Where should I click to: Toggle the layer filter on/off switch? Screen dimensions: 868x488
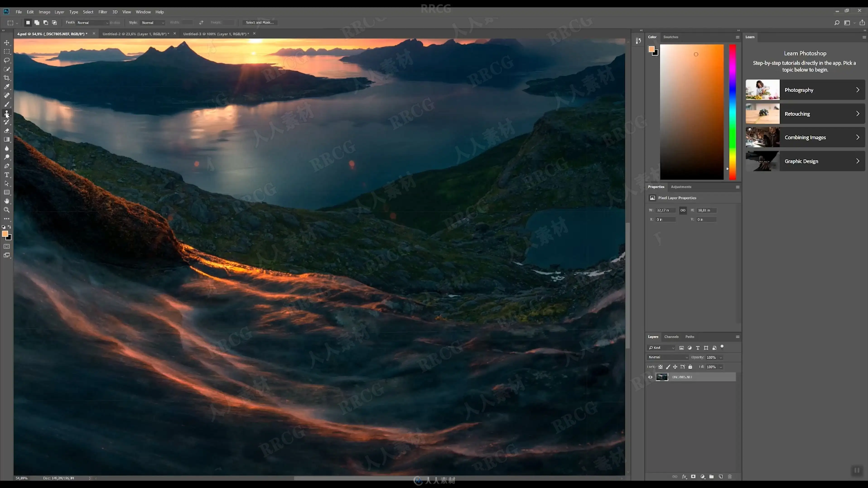[722, 347]
